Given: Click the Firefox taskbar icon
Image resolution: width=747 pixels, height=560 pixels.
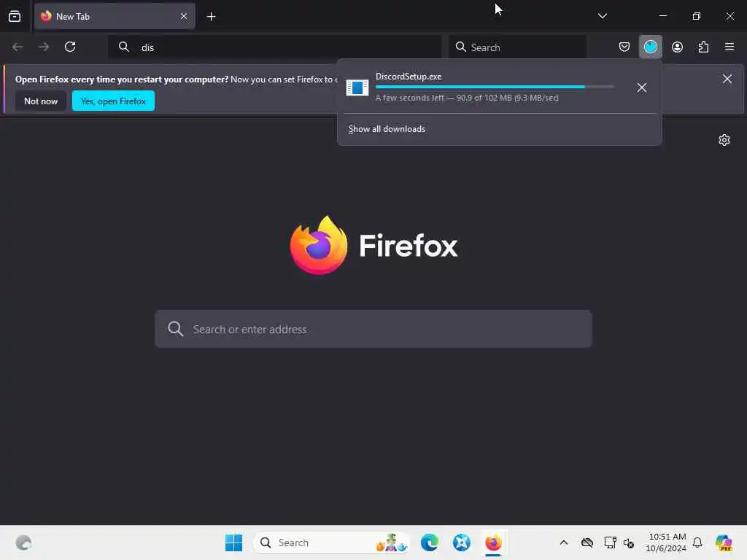Looking at the screenshot, I should 493,542.
